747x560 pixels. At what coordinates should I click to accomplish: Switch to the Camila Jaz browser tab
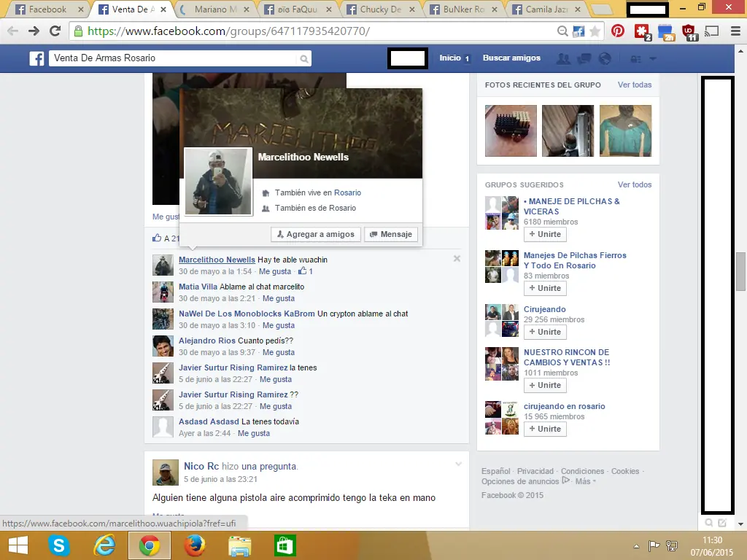point(546,9)
